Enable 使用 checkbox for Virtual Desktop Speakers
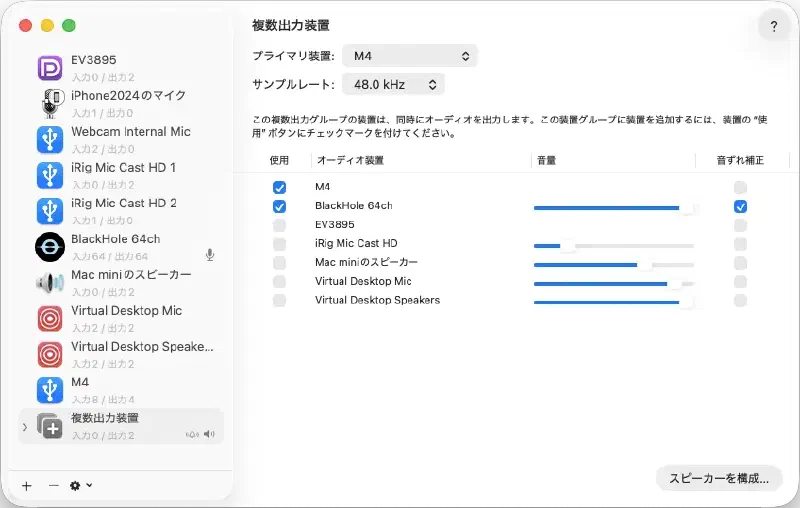Image resolution: width=800 pixels, height=508 pixels. coord(279,300)
